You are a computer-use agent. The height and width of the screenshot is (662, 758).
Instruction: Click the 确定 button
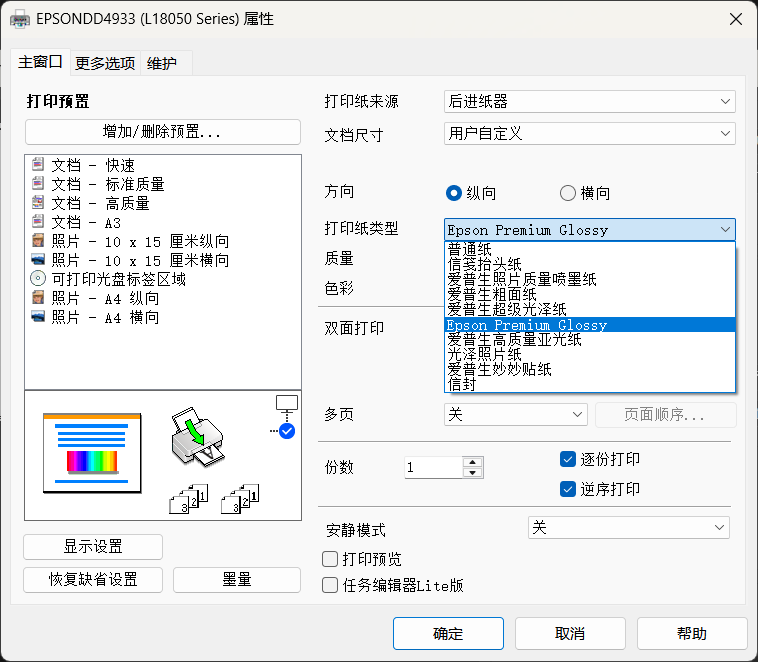[x=448, y=633]
